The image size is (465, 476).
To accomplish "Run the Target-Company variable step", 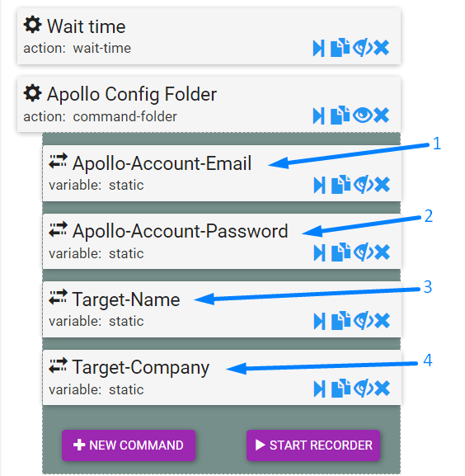I will 319,389.
